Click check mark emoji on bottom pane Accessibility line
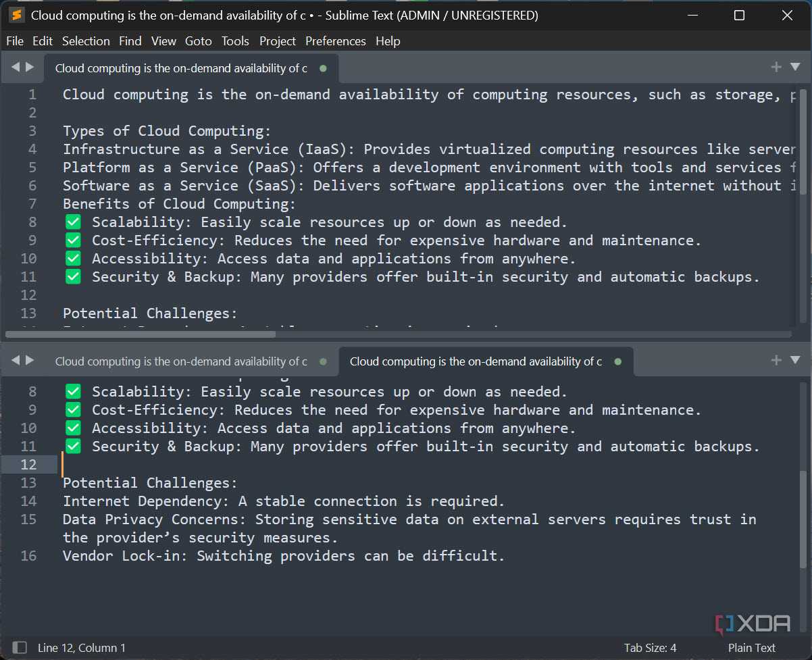812x660 pixels. click(x=73, y=428)
